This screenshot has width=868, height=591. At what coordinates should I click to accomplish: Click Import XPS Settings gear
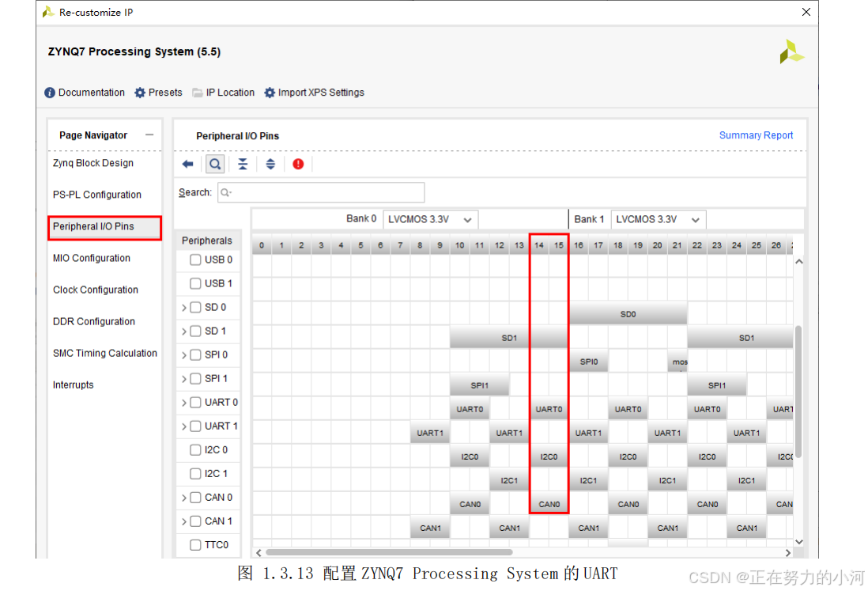click(x=314, y=93)
